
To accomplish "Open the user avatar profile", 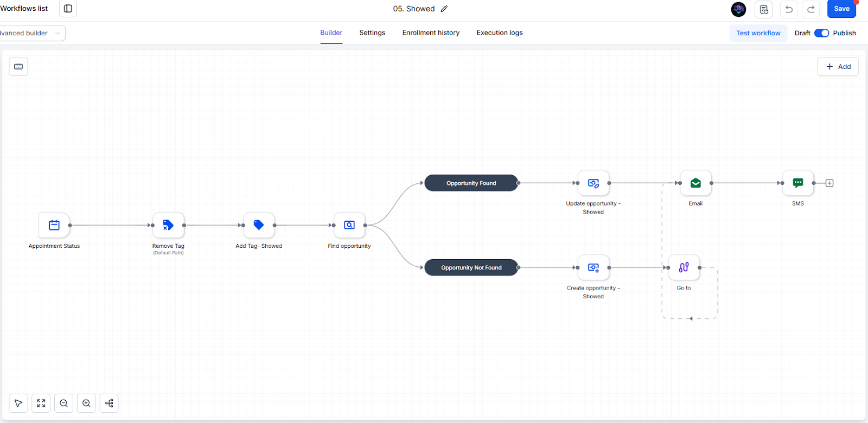I will point(738,9).
